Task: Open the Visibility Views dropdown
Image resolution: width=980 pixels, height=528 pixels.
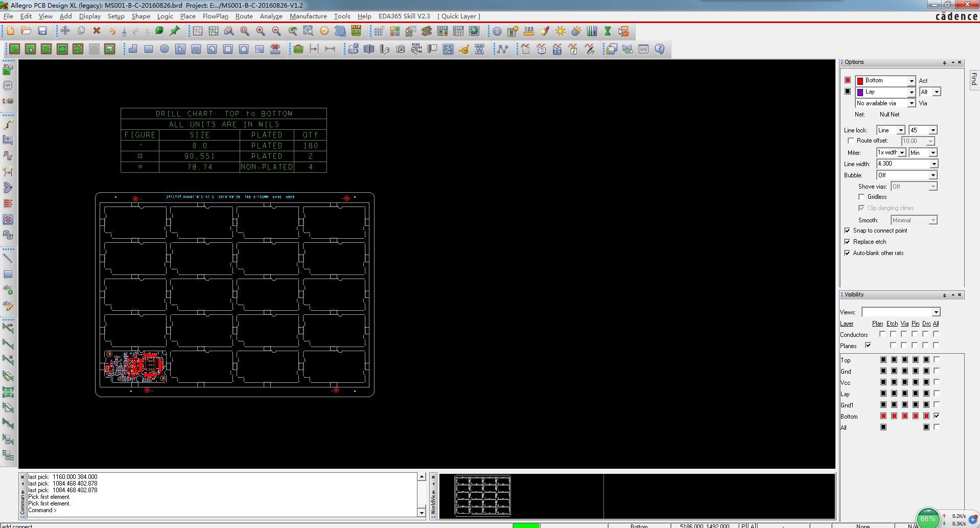Action: (x=936, y=312)
